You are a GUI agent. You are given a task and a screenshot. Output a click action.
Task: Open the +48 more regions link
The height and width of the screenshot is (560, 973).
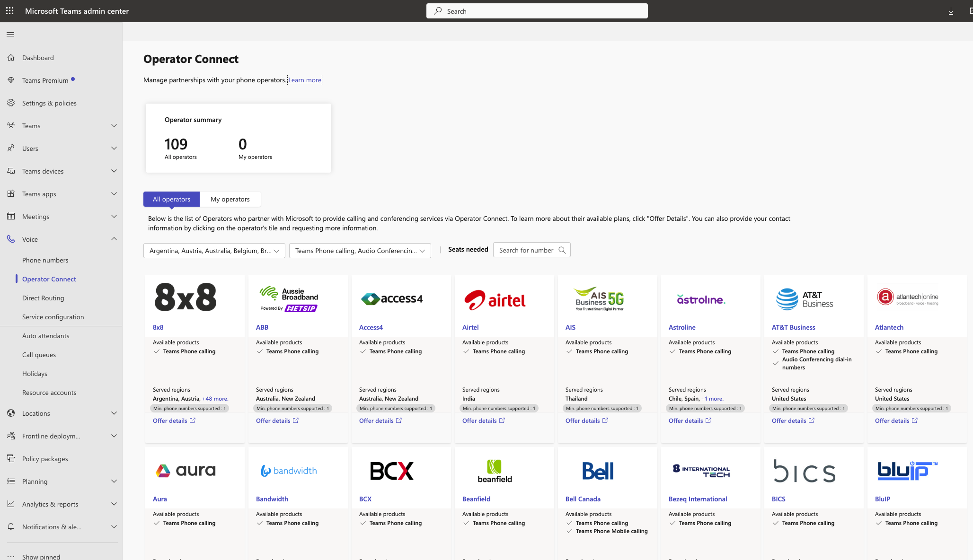coord(215,399)
